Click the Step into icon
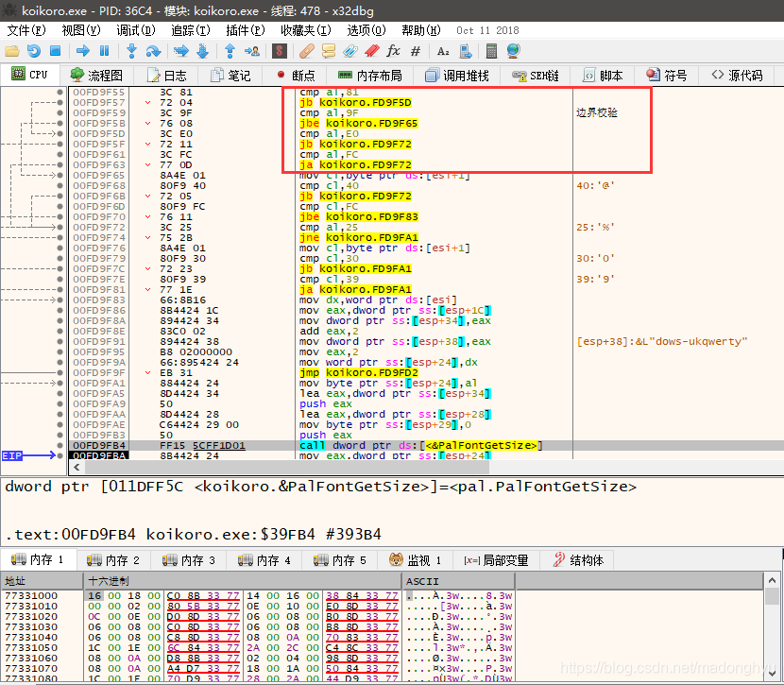784x685 pixels. [132, 51]
